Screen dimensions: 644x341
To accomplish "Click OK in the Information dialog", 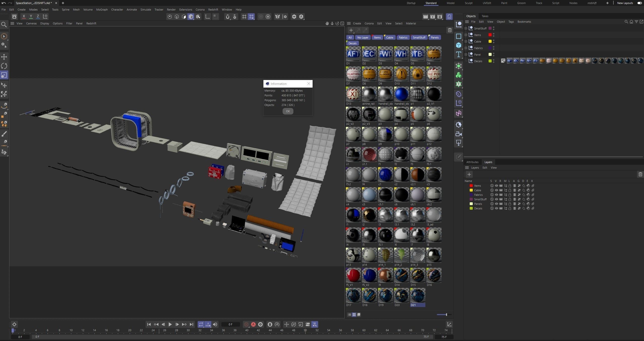I will pos(287,111).
